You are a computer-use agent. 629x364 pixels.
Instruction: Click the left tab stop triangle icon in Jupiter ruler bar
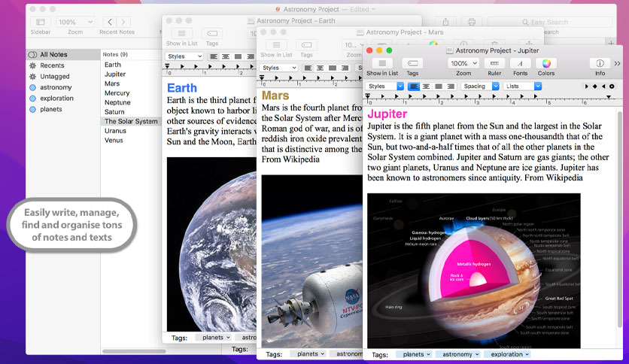pyautogui.click(x=586, y=86)
